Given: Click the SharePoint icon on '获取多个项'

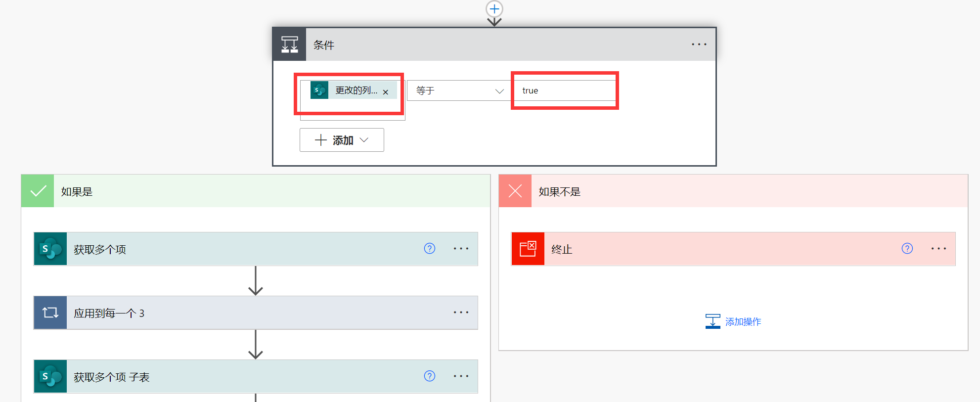Looking at the screenshot, I should 50,249.
